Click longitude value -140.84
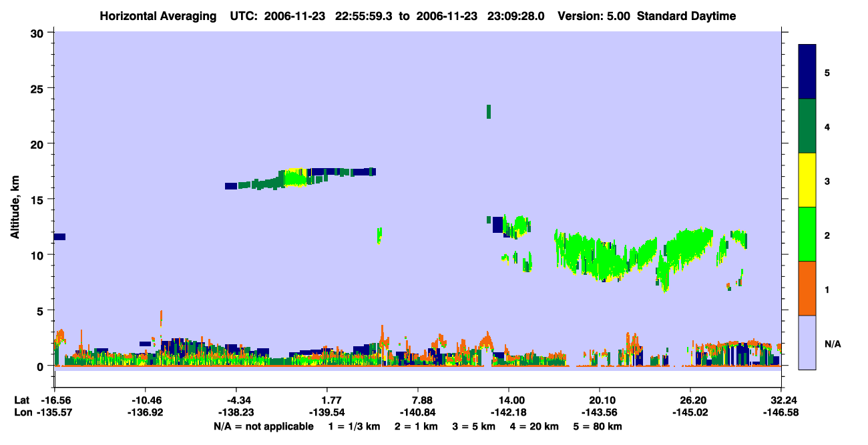The height and width of the screenshot is (445, 868). coord(418,412)
